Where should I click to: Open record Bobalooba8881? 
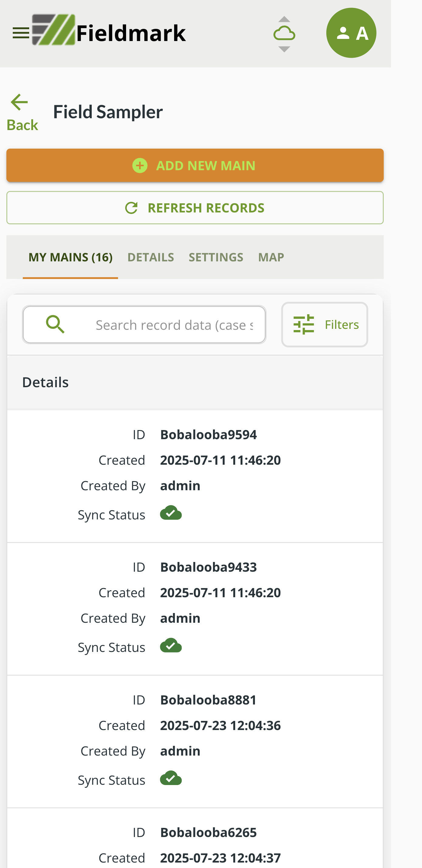coord(208,700)
